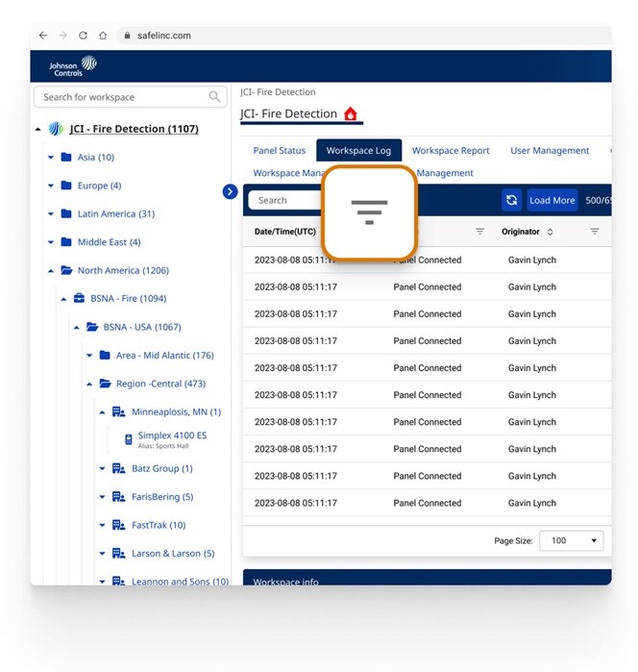
Task: Sort by Originator column arrows
Action: [x=551, y=232]
